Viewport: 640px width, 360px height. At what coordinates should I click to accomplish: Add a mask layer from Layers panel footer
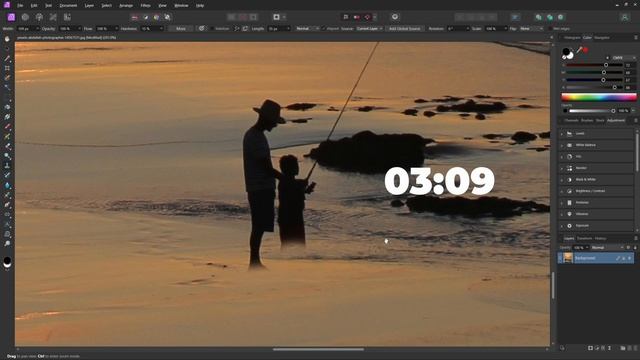(x=591, y=348)
